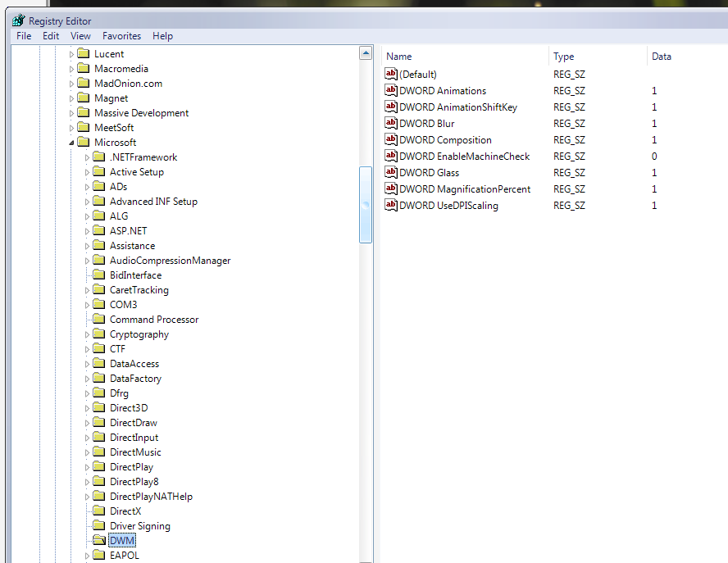Select the "DWORD UseDPIScaling" value name
Viewport: 728px width, 563px height.
point(448,205)
